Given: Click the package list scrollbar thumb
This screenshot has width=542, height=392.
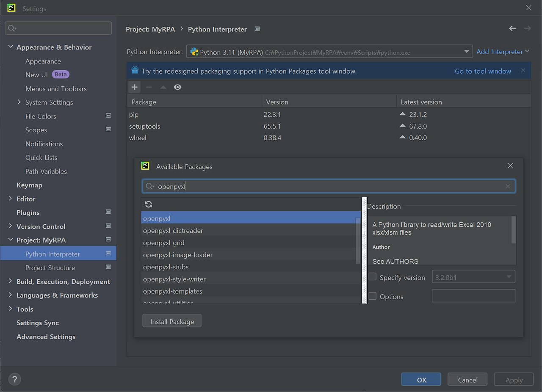Looking at the screenshot, I should (358, 240).
